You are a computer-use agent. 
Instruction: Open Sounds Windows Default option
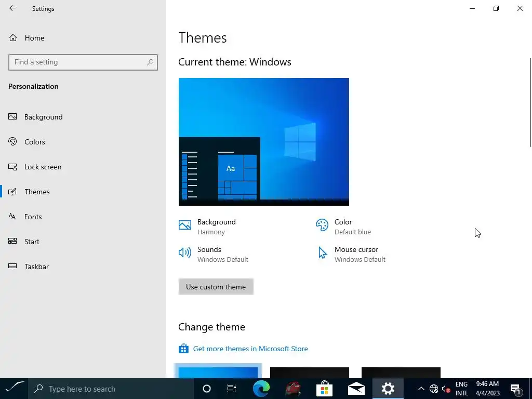(214, 254)
